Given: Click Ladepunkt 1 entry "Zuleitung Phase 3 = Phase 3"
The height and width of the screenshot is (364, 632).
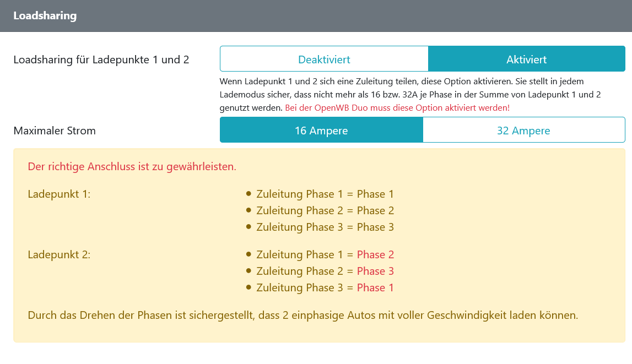Looking at the screenshot, I should tap(325, 227).
